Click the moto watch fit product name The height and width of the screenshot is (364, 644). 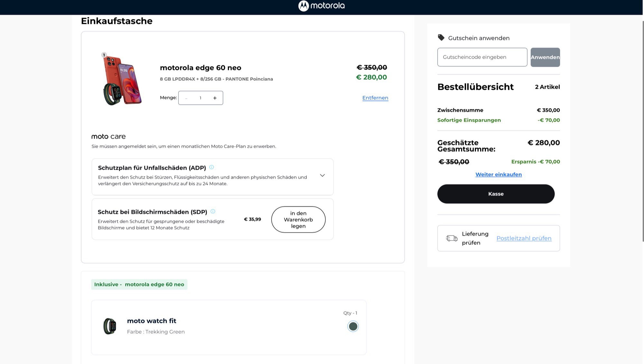(x=152, y=321)
